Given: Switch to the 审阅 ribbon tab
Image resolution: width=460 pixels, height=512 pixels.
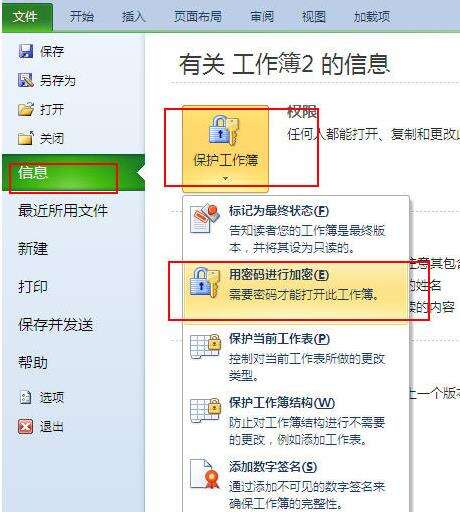Looking at the screenshot, I should coord(262,17).
